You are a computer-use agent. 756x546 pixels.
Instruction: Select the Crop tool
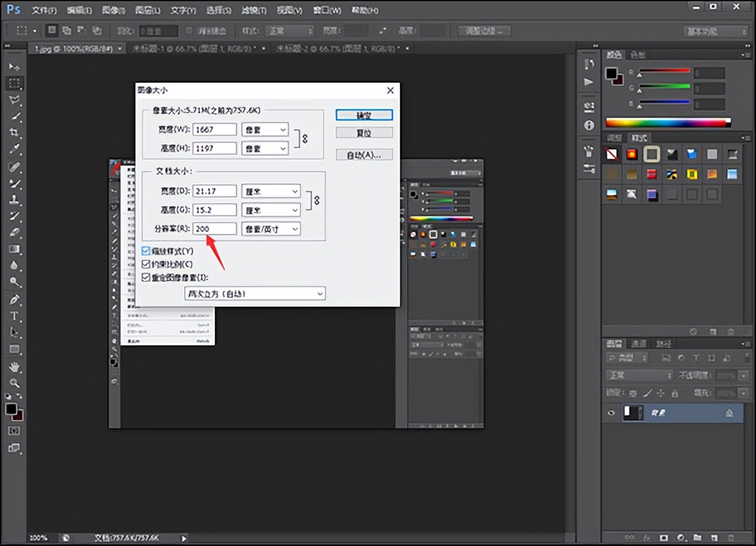tap(14, 133)
